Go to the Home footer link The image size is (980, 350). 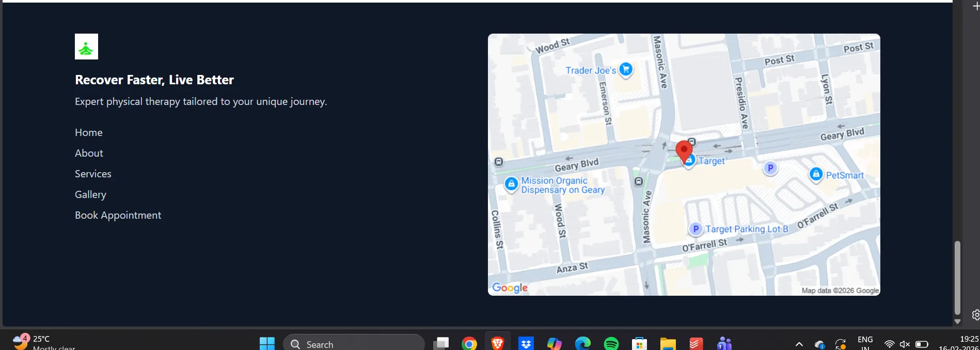point(89,132)
